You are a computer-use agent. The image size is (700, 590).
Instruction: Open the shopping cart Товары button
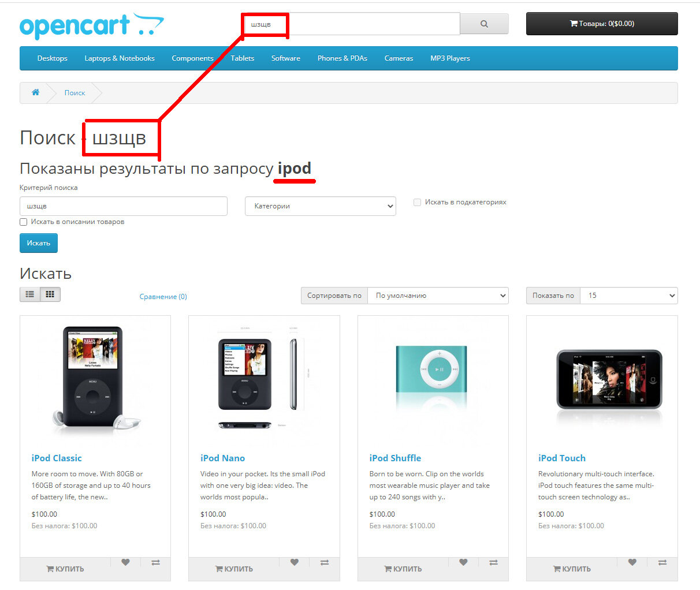tap(602, 24)
